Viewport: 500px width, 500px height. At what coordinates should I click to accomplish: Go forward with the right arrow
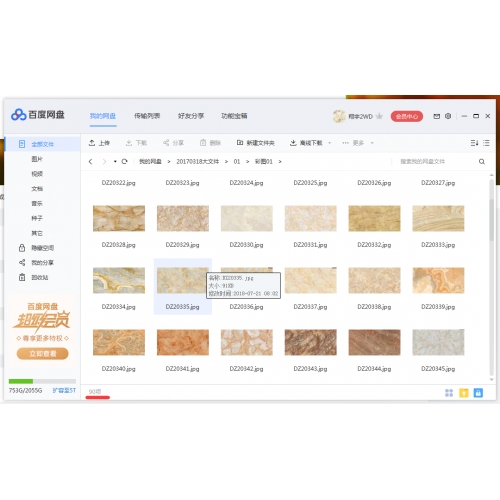pos(104,162)
